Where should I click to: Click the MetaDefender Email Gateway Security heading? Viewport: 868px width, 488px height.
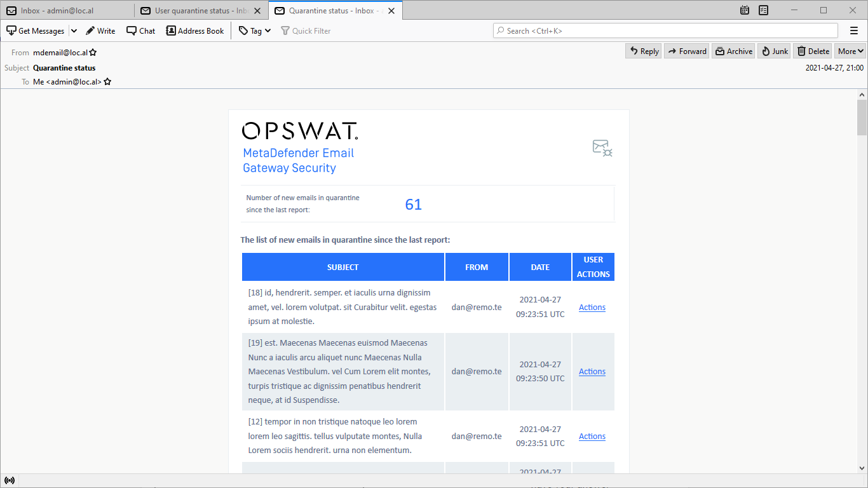298,161
